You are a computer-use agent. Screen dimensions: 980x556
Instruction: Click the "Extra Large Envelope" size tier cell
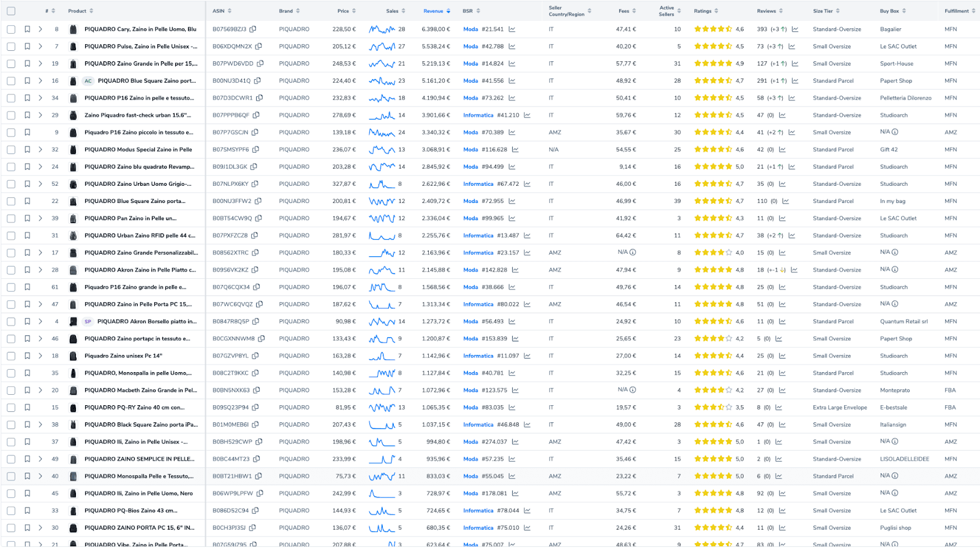840,407
